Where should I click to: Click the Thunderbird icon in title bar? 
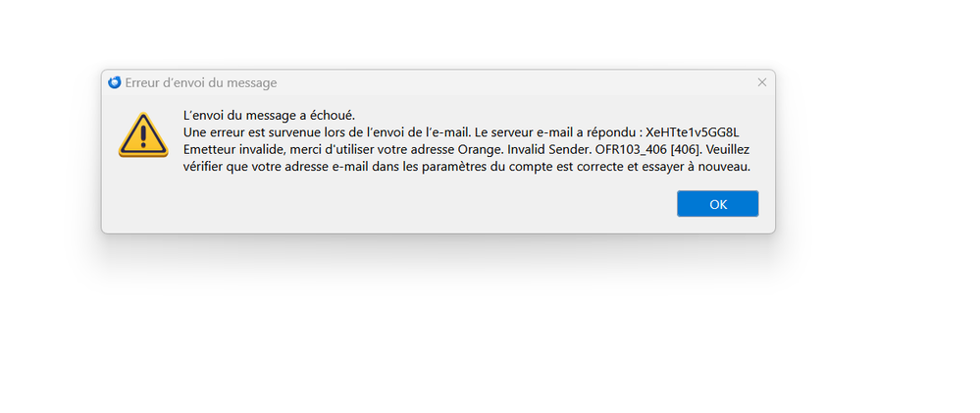115,82
